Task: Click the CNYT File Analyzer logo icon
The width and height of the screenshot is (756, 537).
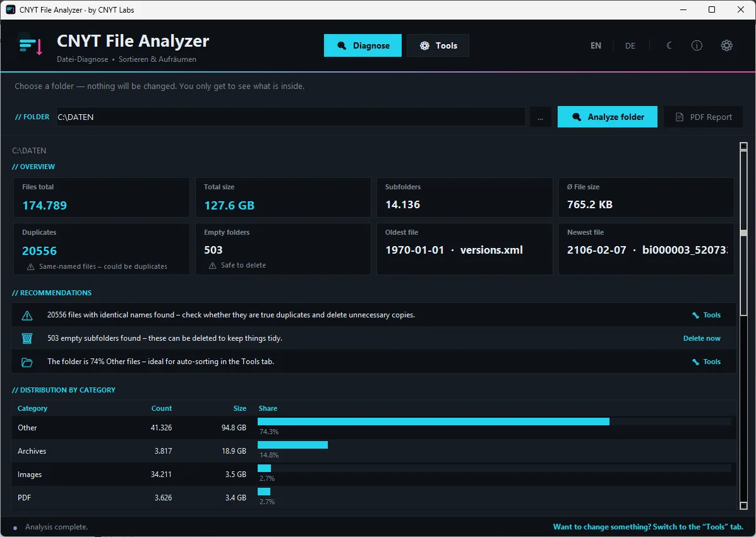Action: (31, 46)
